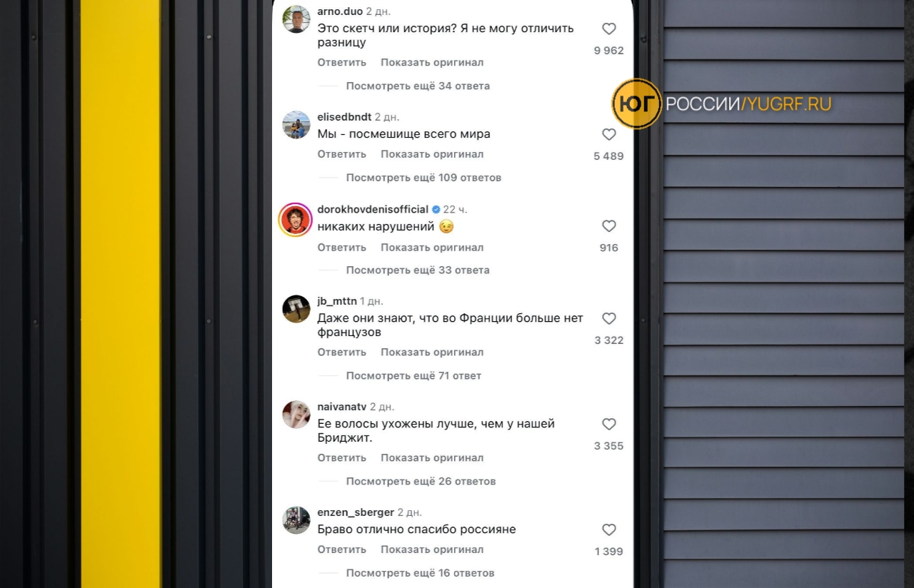Open enzen_sberger username profile link
This screenshot has width=914, height=588.
pyautogui.click(x=356, y=512)
